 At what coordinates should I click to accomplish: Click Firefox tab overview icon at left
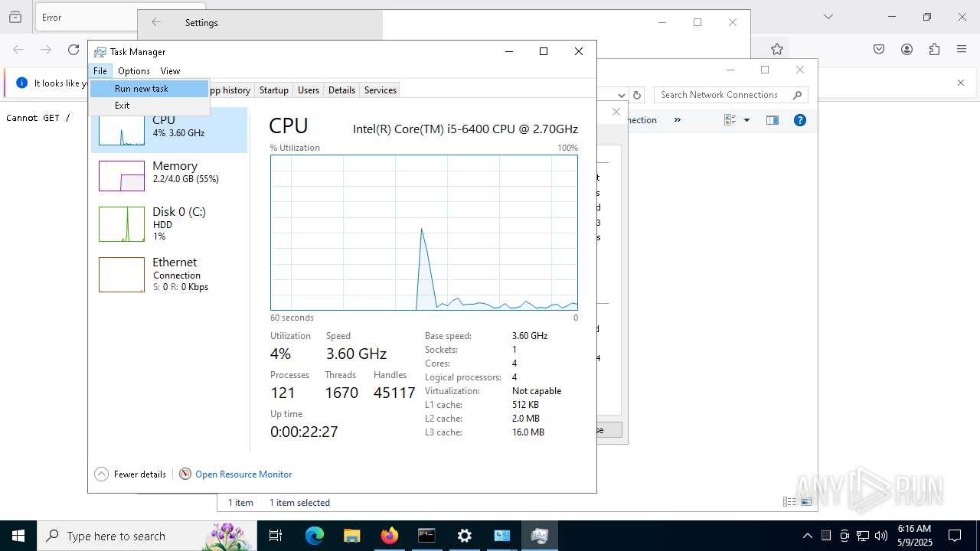point(15,17)
